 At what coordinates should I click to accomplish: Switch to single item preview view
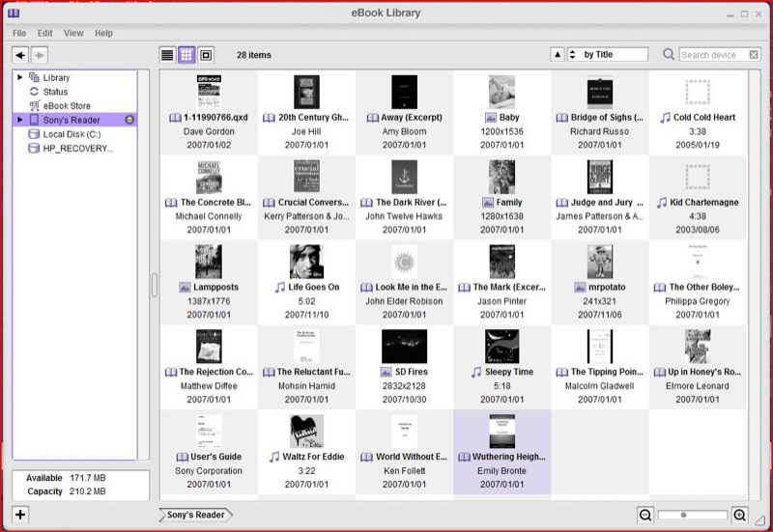point(206,55)
